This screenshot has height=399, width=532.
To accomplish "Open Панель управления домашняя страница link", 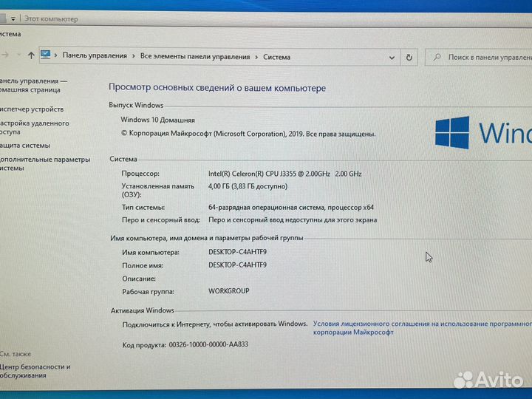I will tap(33, 86).
